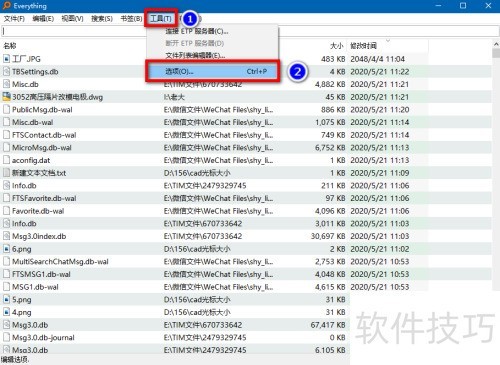Click the date 2020/5/21 11:20

click(380, 110)
